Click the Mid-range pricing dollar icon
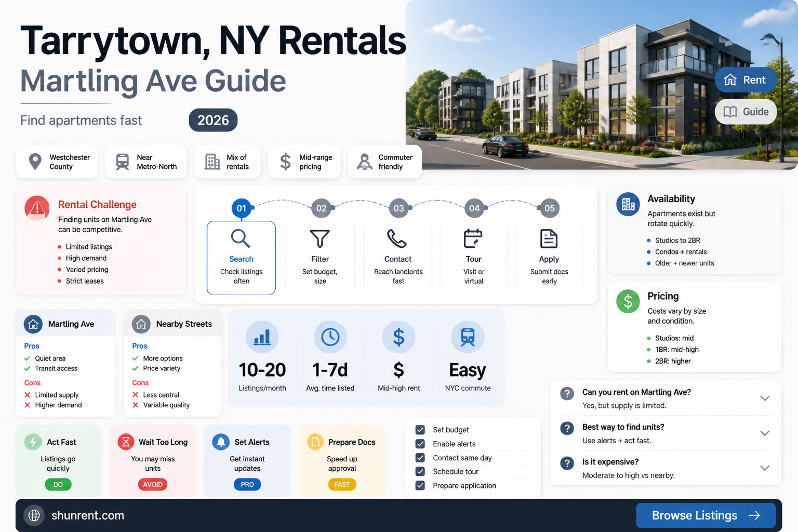798x532 pixels. 285,162
